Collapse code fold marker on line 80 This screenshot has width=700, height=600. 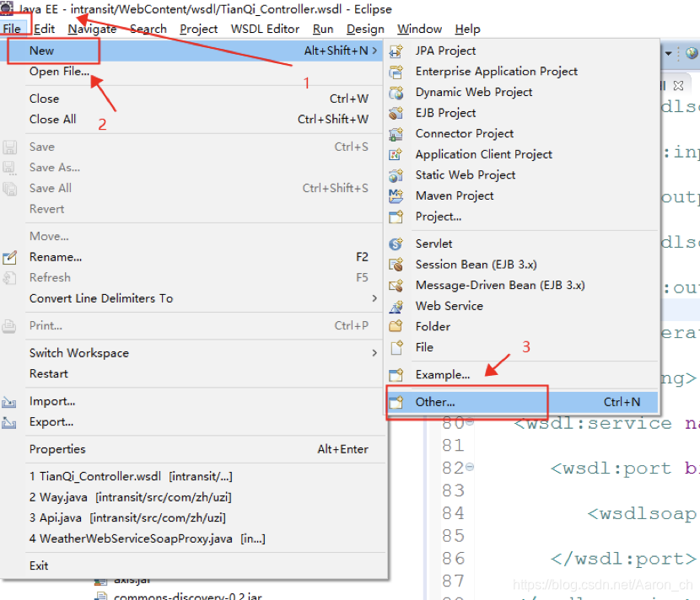tap(470, 421)
